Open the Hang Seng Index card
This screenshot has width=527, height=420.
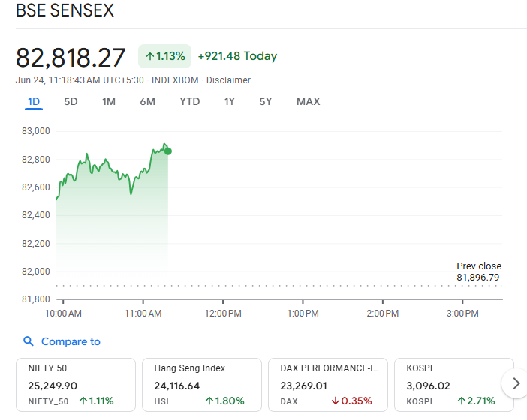tap(202, 385)
